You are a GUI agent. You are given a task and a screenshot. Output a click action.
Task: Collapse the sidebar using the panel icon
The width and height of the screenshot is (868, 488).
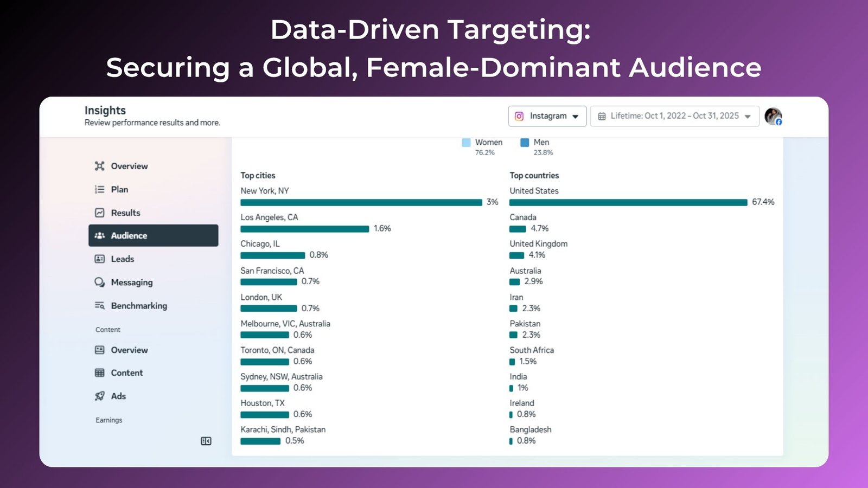(x=206, y=441)
